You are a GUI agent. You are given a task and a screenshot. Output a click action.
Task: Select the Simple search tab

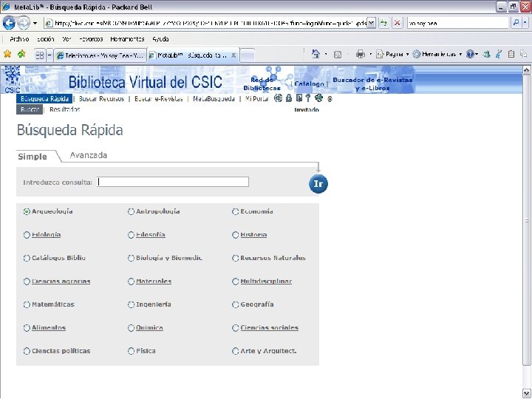click(33, 157)
